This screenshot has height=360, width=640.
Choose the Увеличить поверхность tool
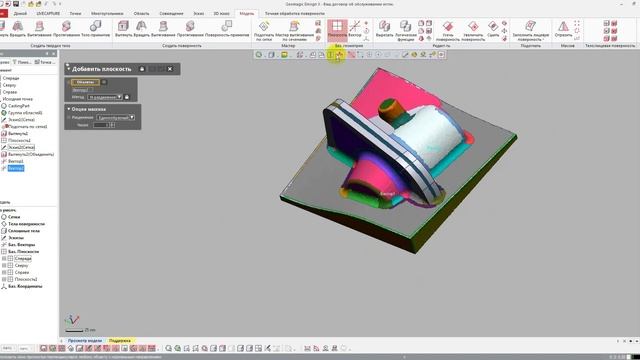(473, 31)
